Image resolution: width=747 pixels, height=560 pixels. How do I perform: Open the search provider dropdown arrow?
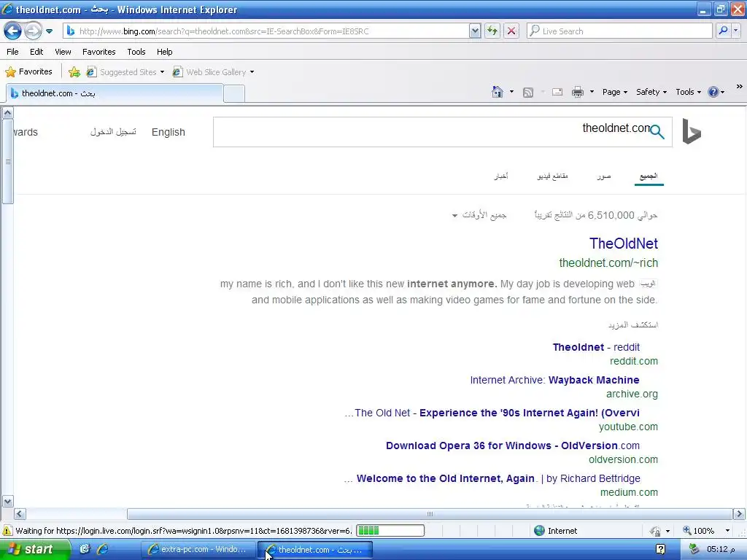coord(735,31)
